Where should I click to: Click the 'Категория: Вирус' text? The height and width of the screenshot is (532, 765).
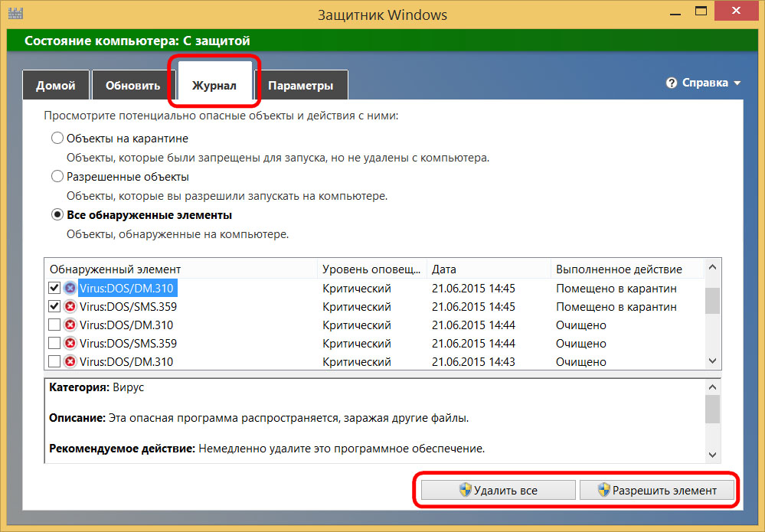[x=96, y=387]
